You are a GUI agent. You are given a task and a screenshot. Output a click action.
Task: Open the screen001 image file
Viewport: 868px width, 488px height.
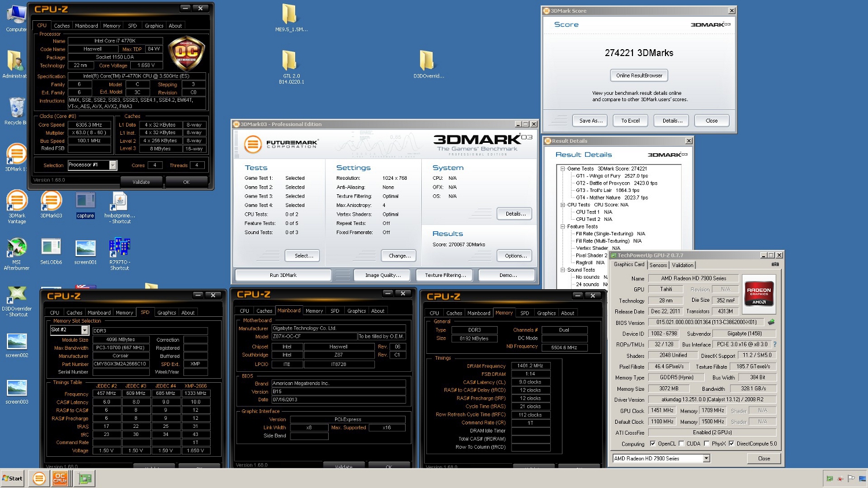point(85,252)
